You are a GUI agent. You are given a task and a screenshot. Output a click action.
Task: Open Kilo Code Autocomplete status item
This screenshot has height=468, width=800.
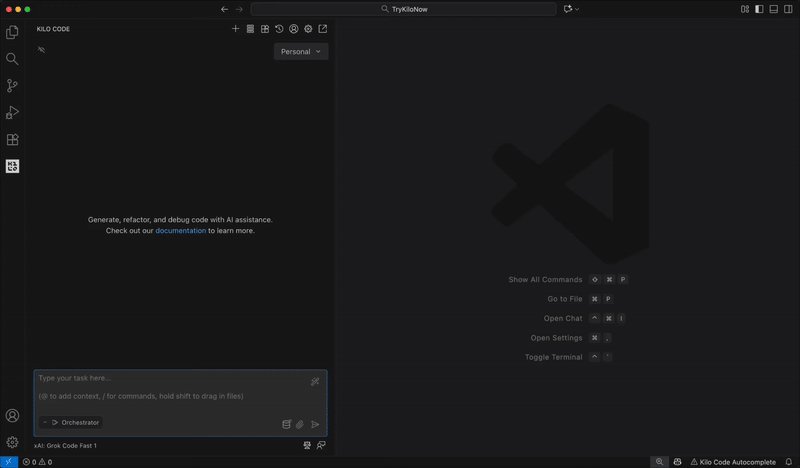[733, 462]
